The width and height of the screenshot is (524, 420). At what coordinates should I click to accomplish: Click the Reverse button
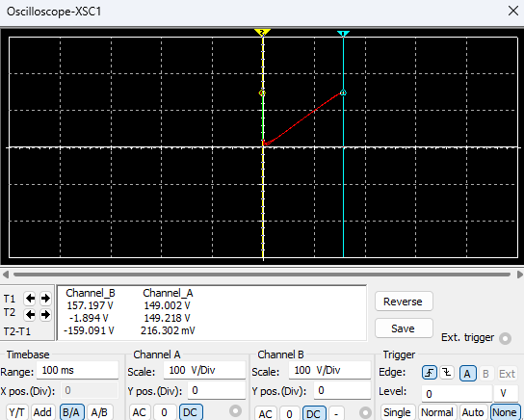404,302
